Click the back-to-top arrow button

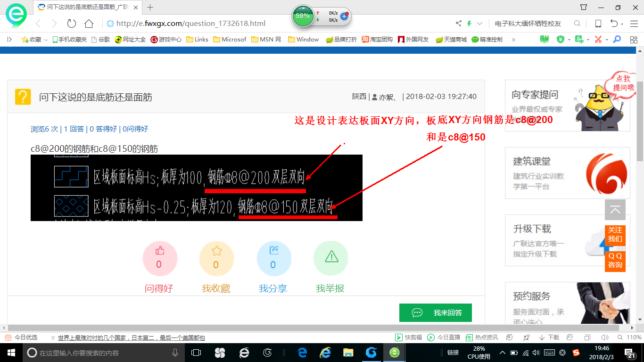pyautogui.click(x=615, y=210)
